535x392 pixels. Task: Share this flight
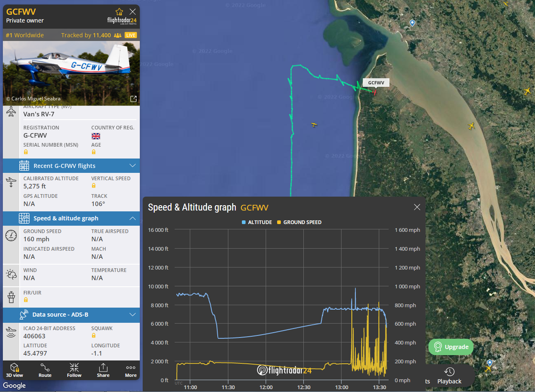click(x=103, y=370)
